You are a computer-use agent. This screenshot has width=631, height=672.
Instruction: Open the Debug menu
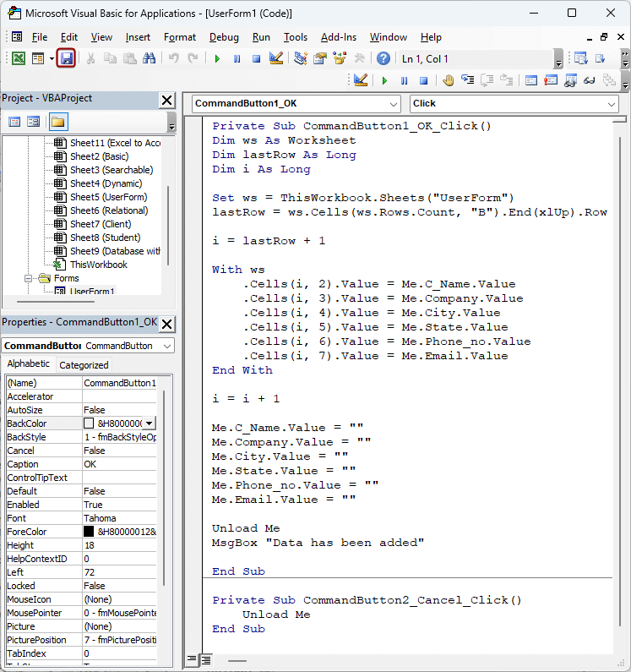(x=224, y=37)
